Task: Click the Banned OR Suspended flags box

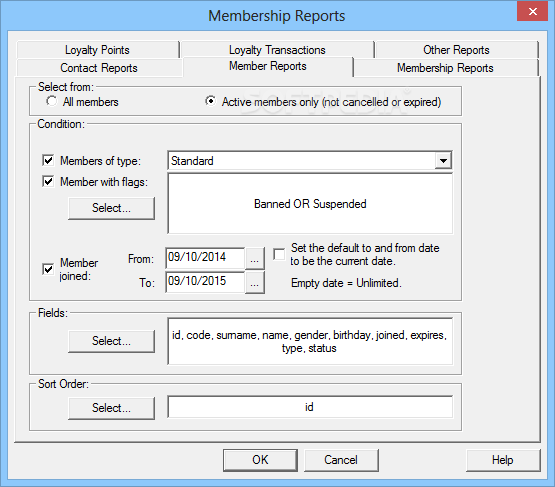Action: tap(310, 204)
